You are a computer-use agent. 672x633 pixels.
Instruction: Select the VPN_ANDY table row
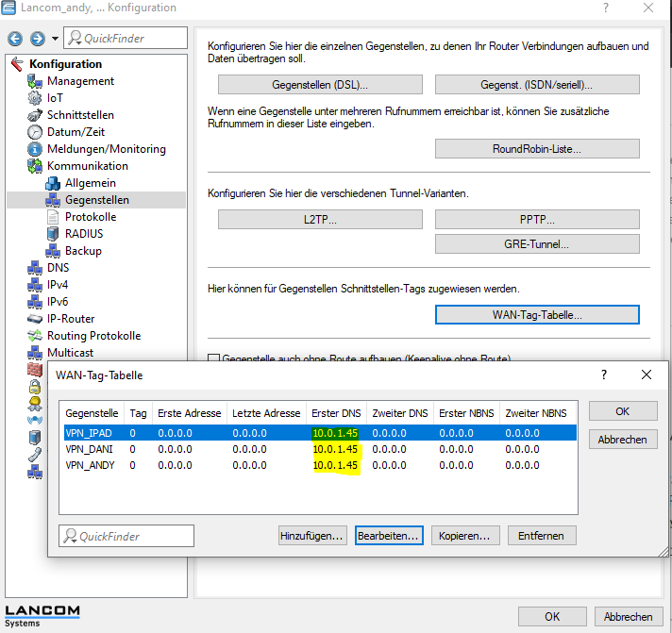pyautogui.click(x=320, y=465)
